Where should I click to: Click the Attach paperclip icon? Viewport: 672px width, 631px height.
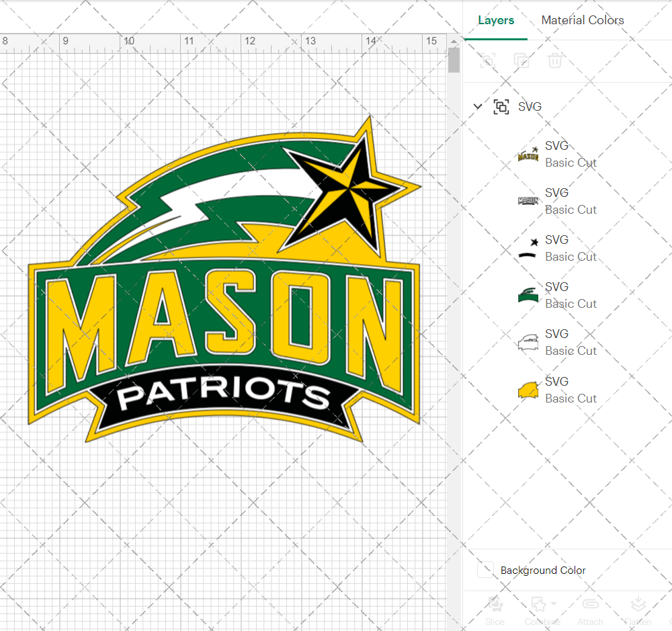pos(590,604)
